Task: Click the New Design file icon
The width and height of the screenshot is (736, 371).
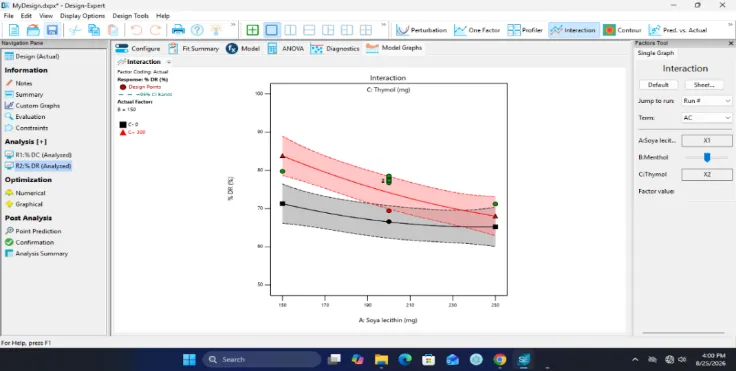Action: 14,30
